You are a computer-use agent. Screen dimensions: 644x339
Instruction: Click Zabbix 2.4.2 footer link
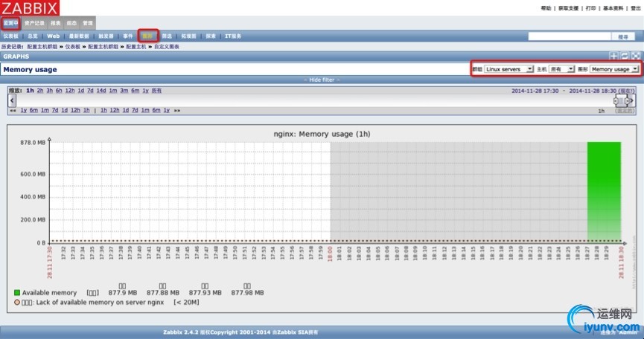coord(182,332)
